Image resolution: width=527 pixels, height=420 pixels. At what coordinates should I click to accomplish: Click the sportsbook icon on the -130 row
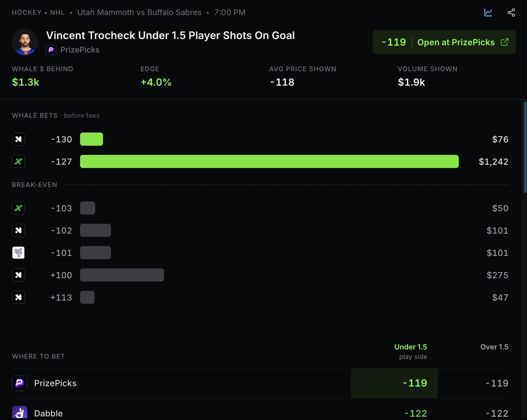pyautogui.click(x=18, y=139)
